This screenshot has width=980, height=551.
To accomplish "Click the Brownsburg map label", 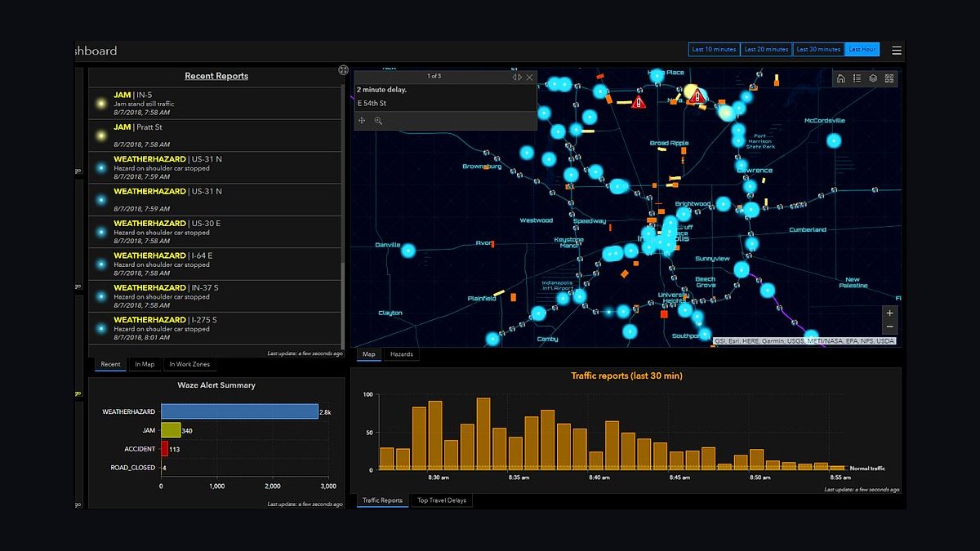I will pyautogui.click(x=482, y=167).
